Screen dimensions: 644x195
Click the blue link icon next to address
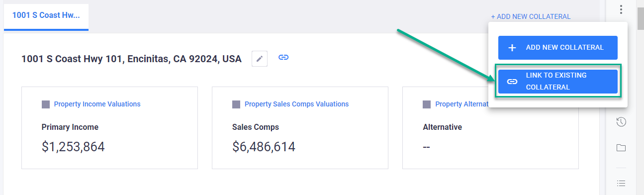(283, 58)
